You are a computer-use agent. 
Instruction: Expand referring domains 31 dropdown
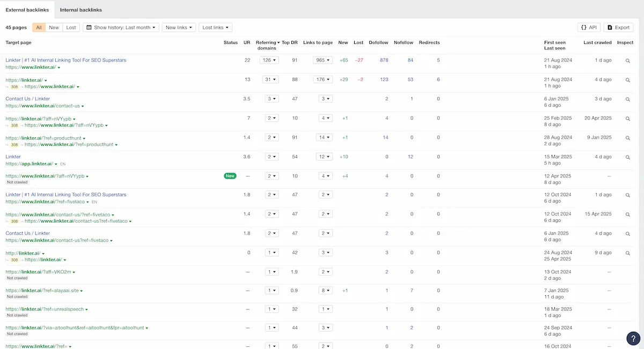pyautogui.click(x=272, y=80)
